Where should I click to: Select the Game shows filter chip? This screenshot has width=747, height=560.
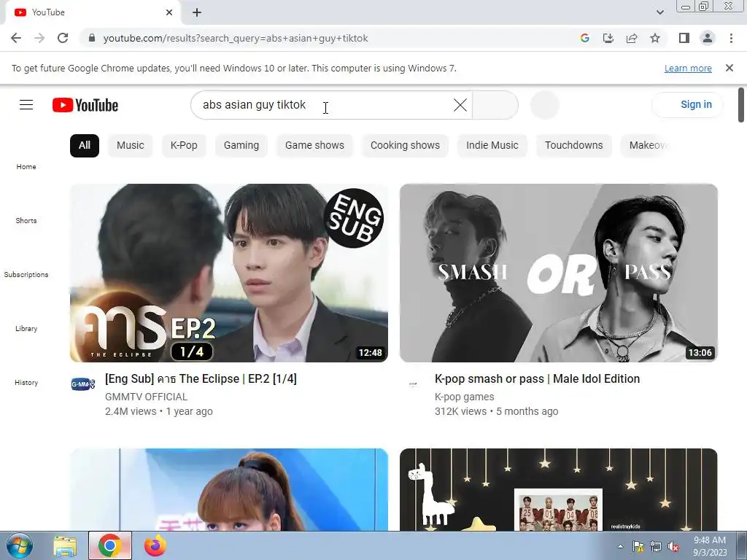(314, 145)
